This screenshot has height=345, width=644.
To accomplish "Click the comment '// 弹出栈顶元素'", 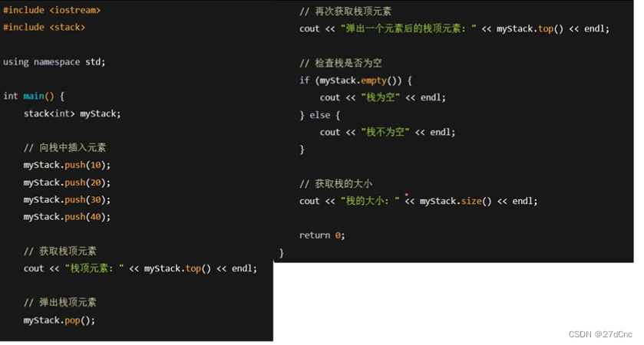I will coord(60,303).
